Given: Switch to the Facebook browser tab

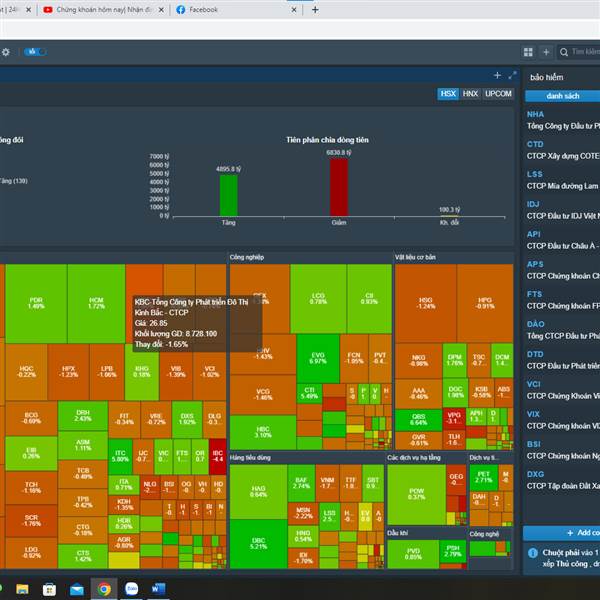Looking at the screenshot, I should (237, 10).
